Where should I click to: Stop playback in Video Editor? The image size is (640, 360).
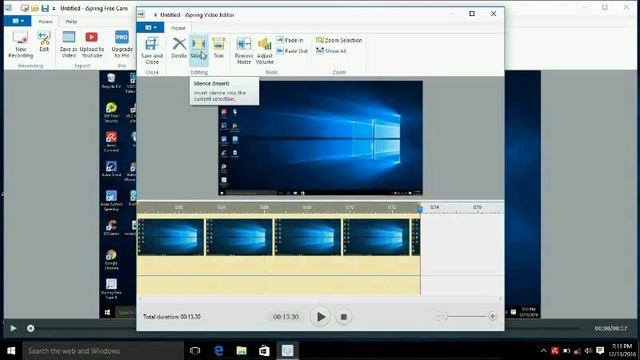click(344, 317)
